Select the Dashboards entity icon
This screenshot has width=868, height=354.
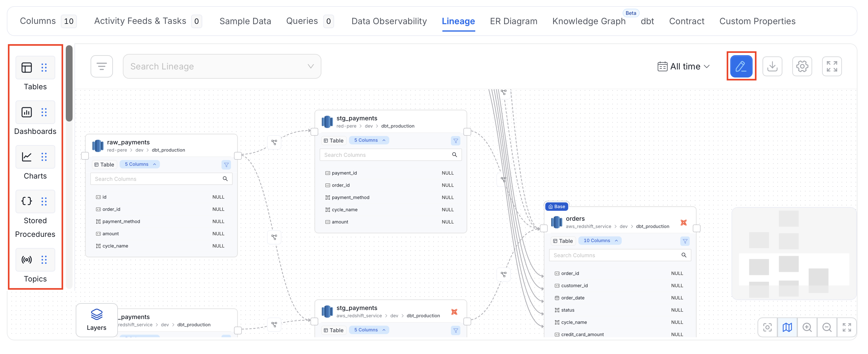(27, 112)
